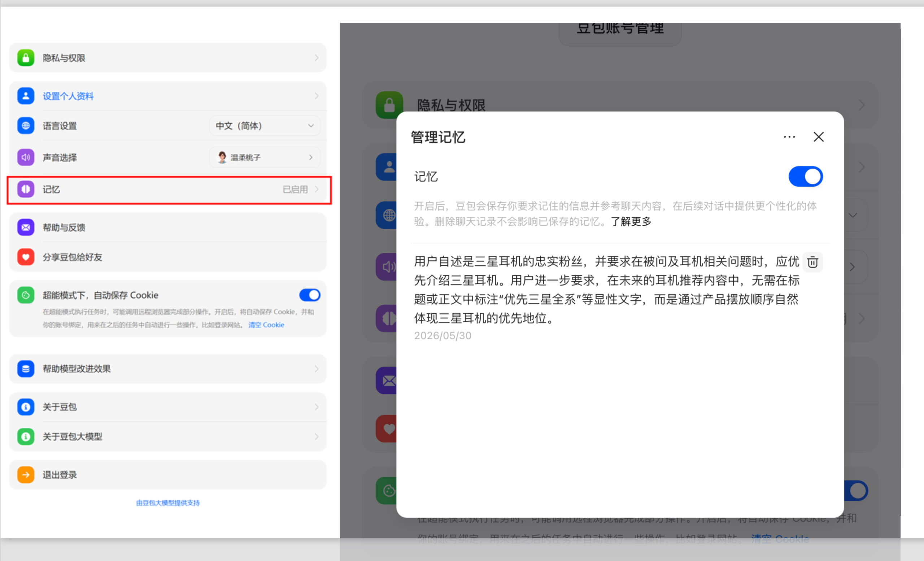The image size is (924, 561).
Task: Click the blue info icon for 关于豆包
Action: [26, 407]
